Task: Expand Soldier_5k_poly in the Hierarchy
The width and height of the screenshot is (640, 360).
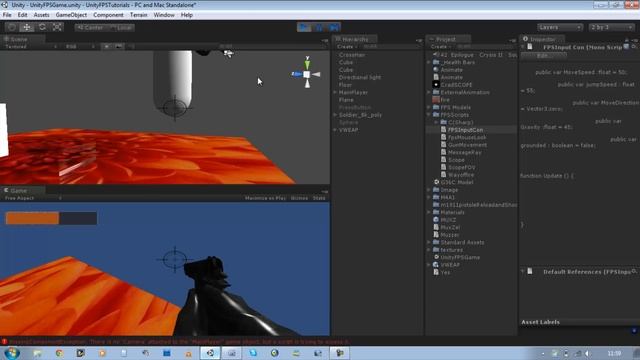Action: [x=335, y=115]
